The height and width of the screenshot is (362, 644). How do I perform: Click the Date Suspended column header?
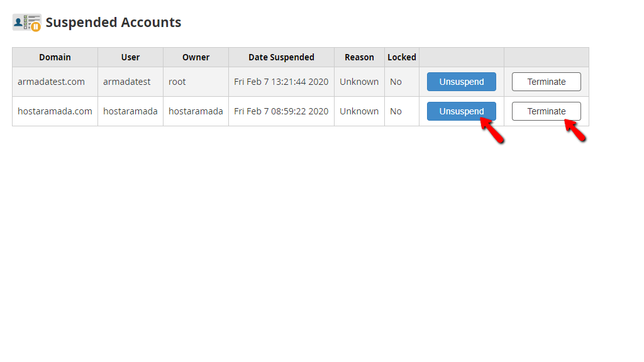[x=281, y=57]
